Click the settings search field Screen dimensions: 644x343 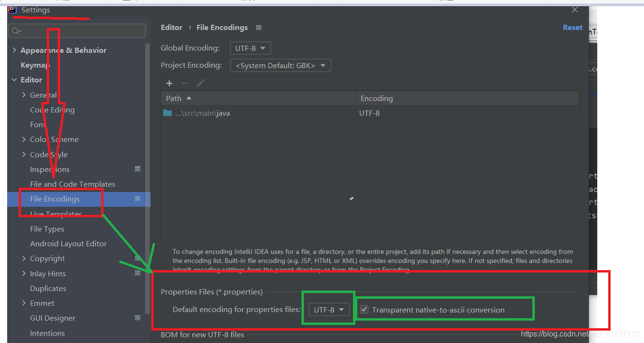[77, 31]
